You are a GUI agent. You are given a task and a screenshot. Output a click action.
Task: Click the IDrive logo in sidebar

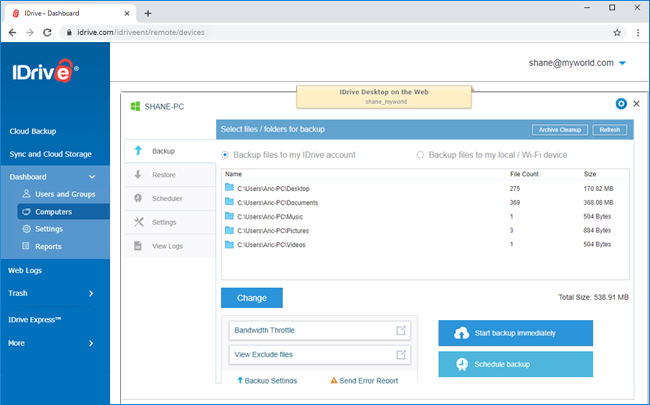click(45, 71)
